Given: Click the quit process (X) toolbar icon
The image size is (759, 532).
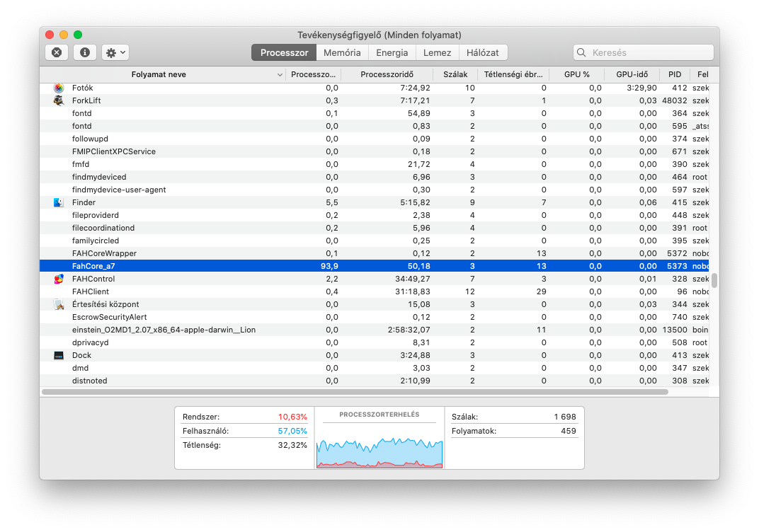Looking at the screenshot, I should (x=57, y=52).
